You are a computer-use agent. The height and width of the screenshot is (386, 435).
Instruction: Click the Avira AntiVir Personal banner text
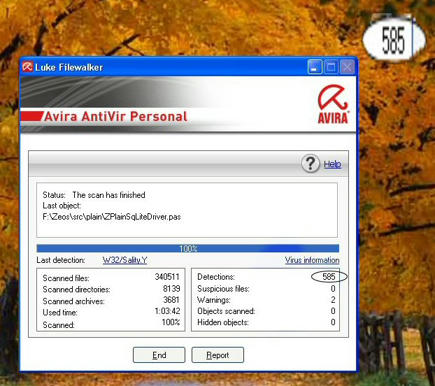(x=116, y=117)
